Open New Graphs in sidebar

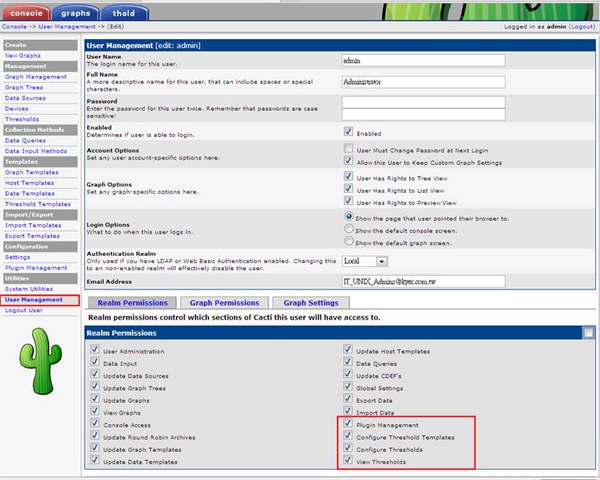(23, 56)
